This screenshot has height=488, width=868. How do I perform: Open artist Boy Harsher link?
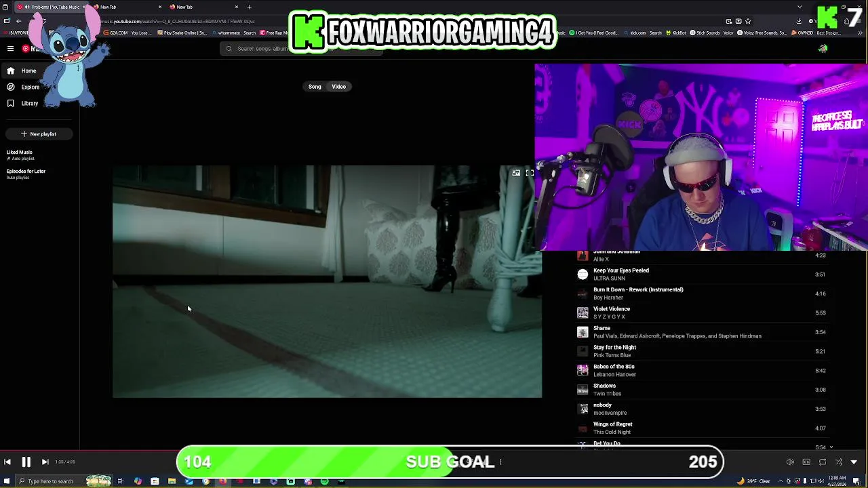click(x=608, y=298)
